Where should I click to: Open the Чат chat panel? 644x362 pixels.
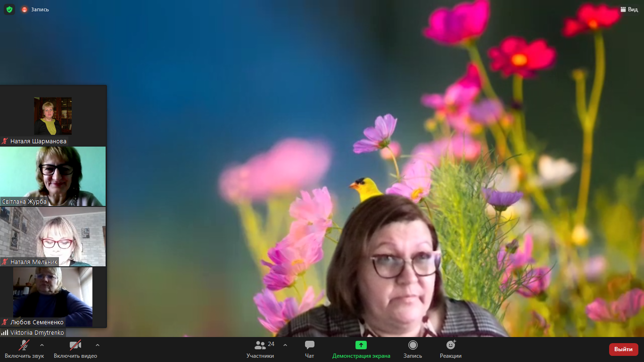coord(309,349)
